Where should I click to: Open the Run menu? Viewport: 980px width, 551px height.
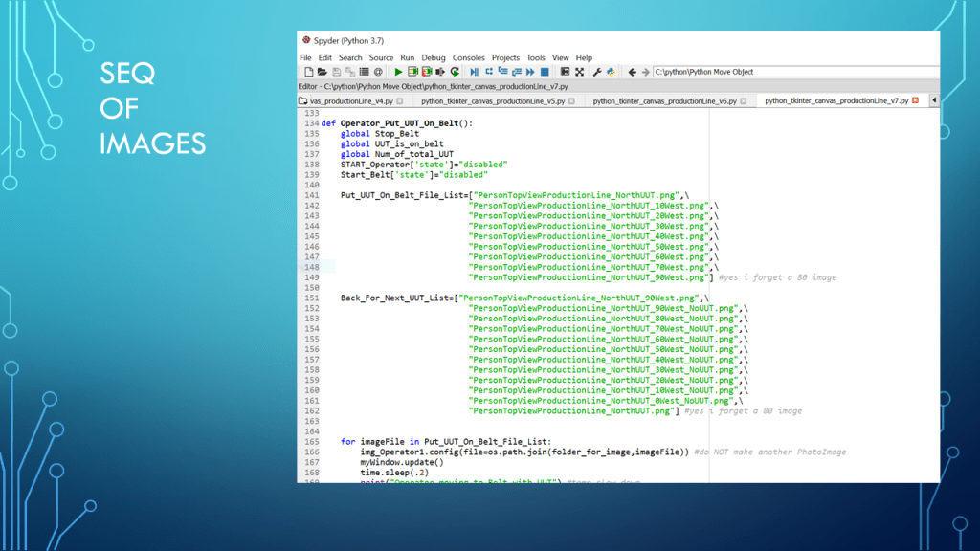(408, 57)
